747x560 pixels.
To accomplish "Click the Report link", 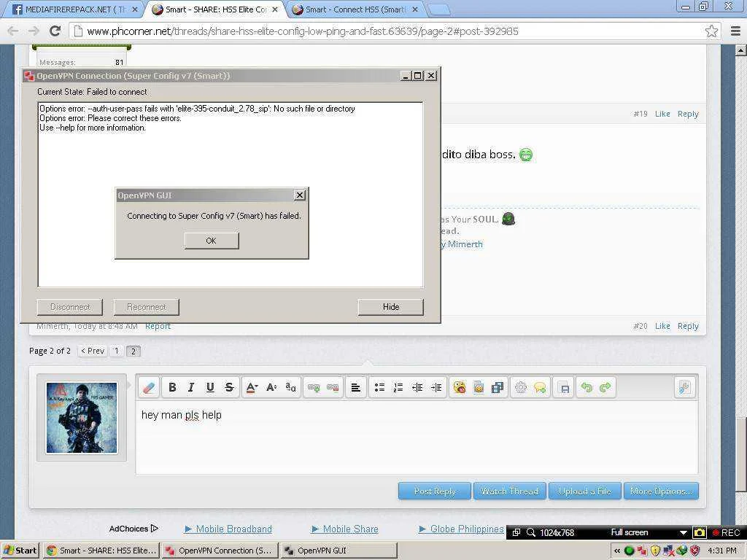I will 158,326.
